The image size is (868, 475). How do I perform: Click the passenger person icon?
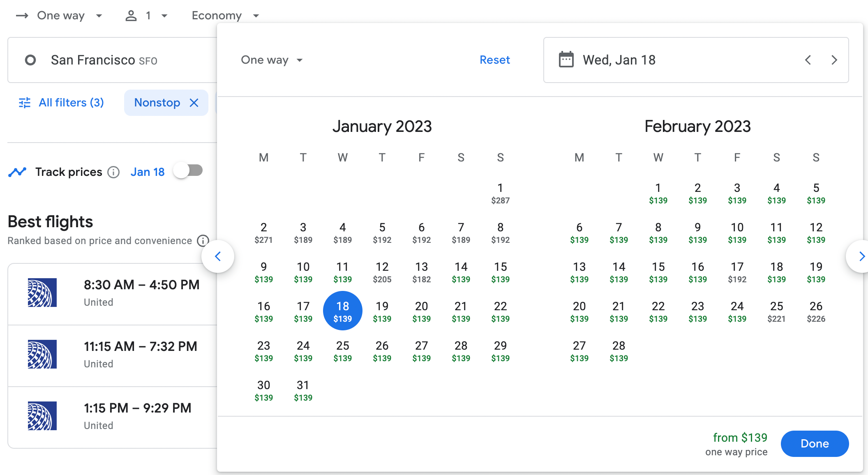click(x=131, y=15)
